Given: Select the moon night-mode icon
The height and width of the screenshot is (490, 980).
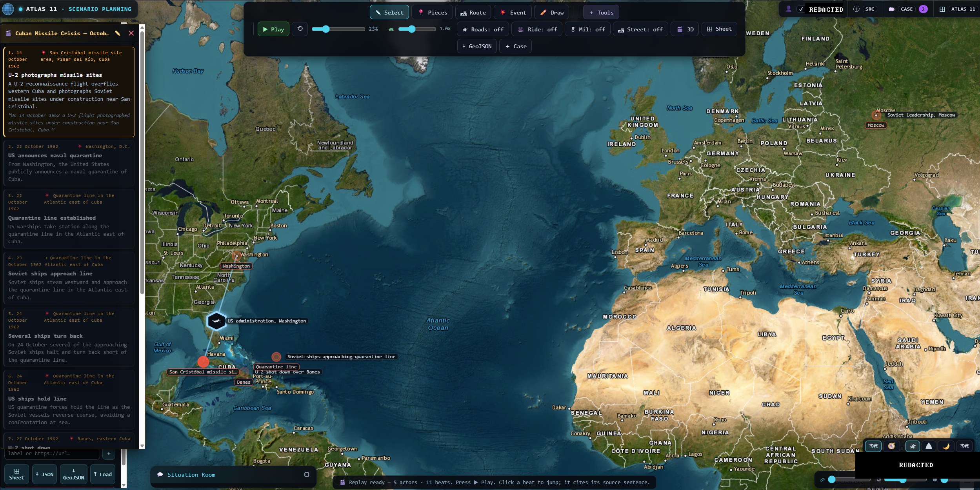Looking at the screenshot, I should (946, 446).
